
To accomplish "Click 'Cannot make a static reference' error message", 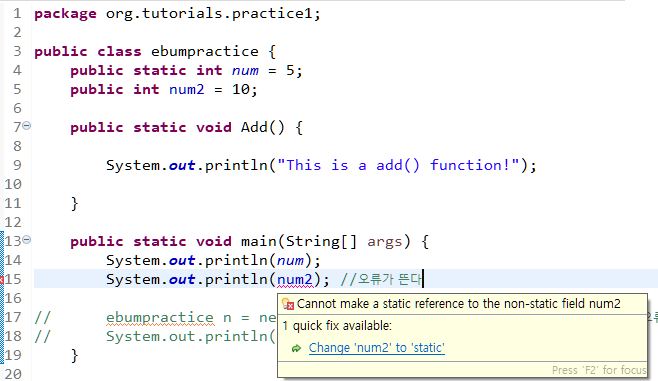I will point(458,304).
